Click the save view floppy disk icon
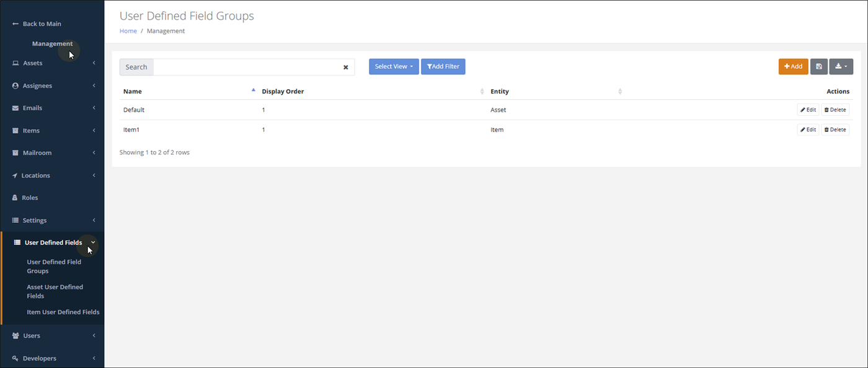Screen dimensions: 868x368 pyautogui.click(x=819, y=66)
